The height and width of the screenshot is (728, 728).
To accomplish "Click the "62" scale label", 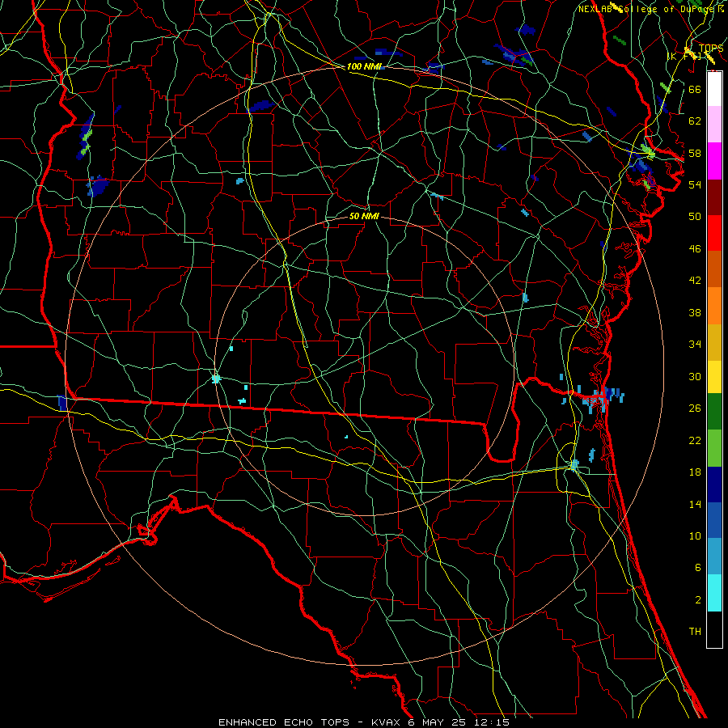I will pos(695,121).
